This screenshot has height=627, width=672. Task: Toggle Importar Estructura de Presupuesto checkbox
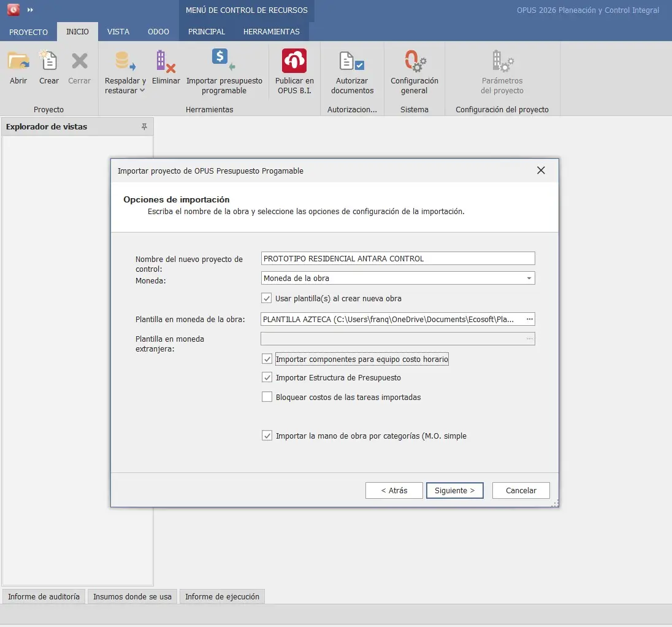[267, 378]
